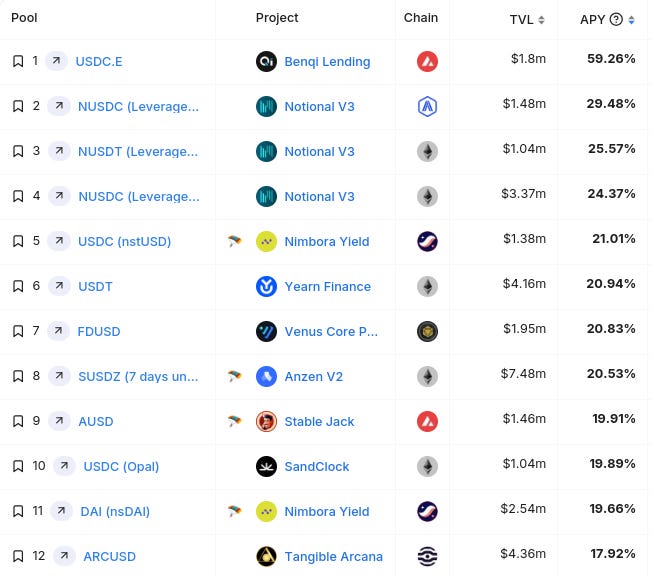
Task: Open Anzen V2 project page
Action: pyautogui.click(x=313, y=377)
